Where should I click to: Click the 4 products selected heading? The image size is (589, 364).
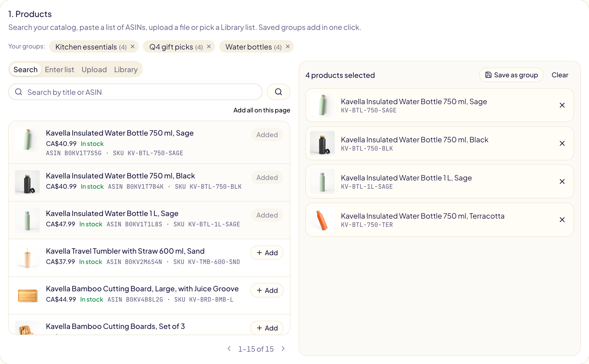[340, 75]
